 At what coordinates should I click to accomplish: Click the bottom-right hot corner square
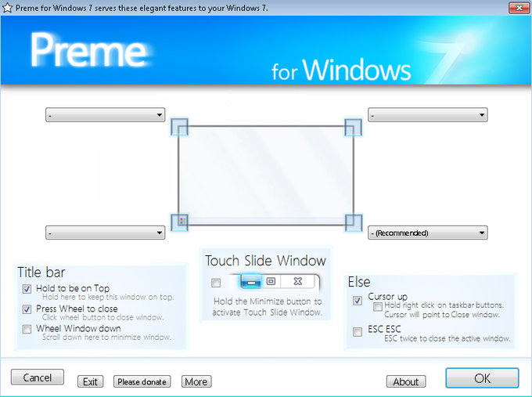coord(354,222)
